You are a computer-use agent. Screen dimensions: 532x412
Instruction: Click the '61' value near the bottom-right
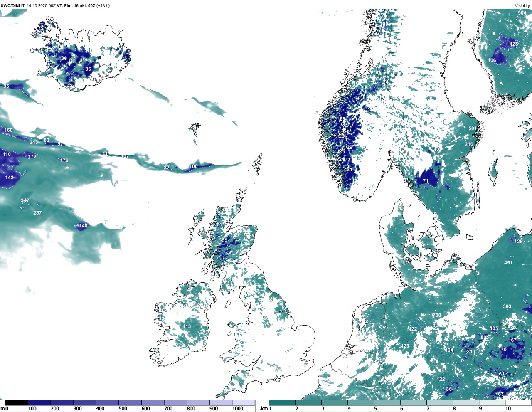tap(502, 374)
